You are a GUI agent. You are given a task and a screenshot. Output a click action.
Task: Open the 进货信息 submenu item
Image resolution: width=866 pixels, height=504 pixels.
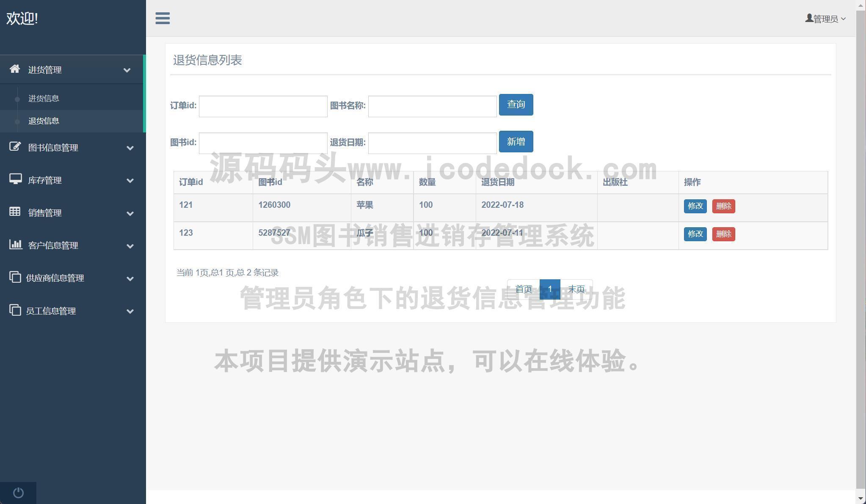click(x=44, y=99)
